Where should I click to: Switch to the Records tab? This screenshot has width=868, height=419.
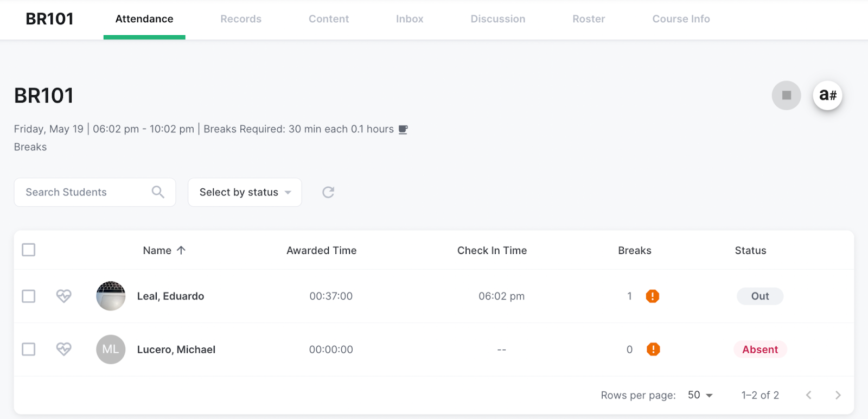241,19
